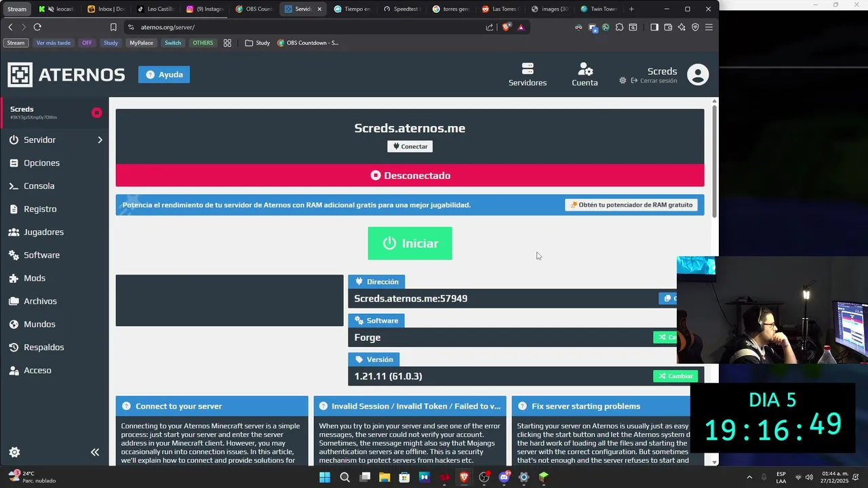Switch to the OBS Countdown tab
This screenshot has height=488, width=868.
pos(254,9)
